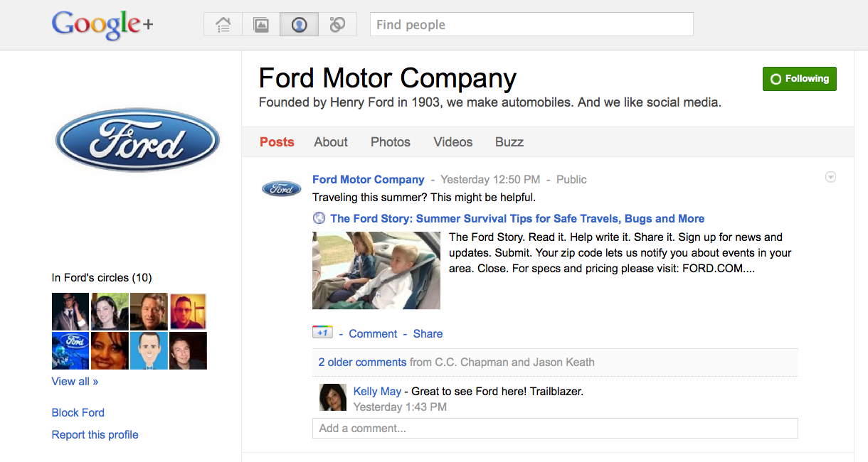The width and height of the screenshot is (868, 462).
Task: Click the Yesterday 12:50 PM post timestamp
Action: click(490, 179)
